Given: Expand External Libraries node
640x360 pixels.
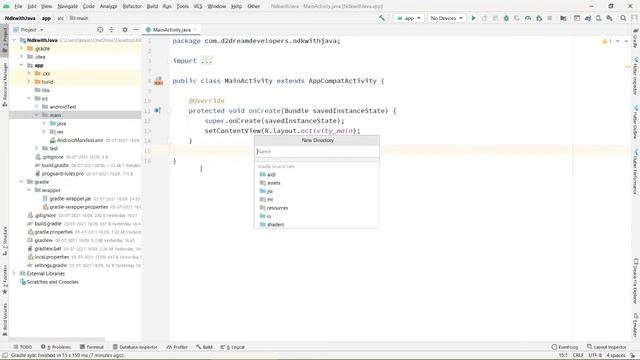Looking at the screenshot, I should (14, 273).
